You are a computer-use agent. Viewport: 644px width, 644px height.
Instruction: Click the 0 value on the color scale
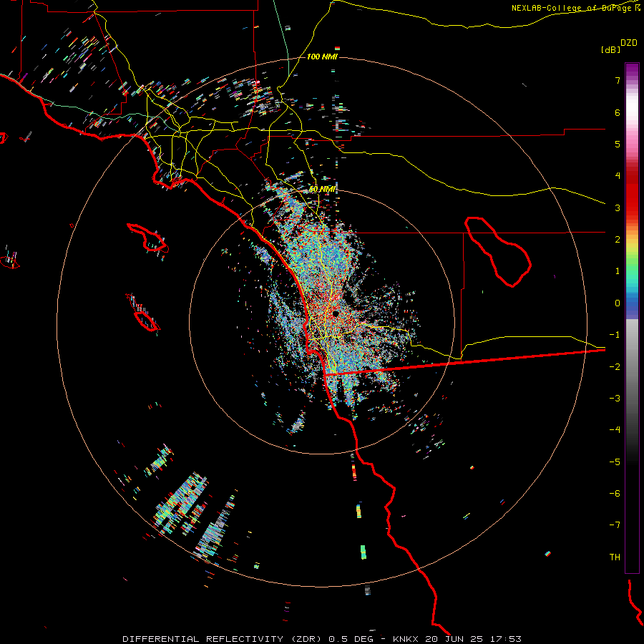tap(618, 303)
